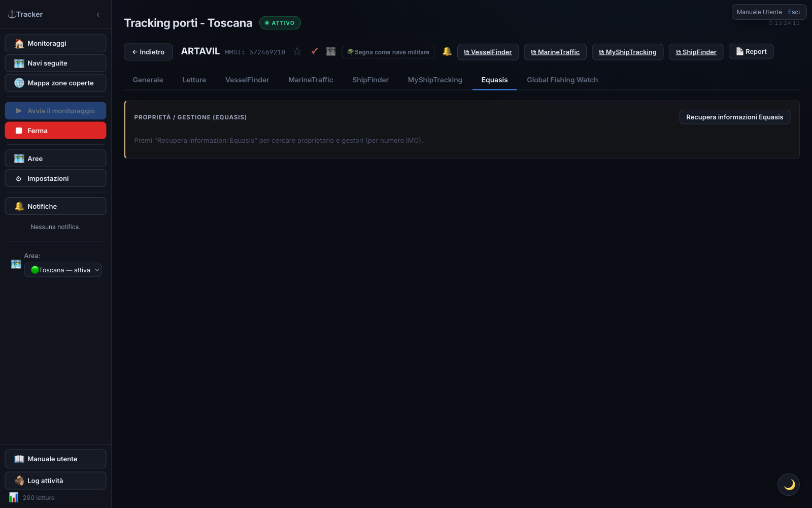The height and width of the screenshot is (508, 812).
Task: Click the 'Nessuna notifica.' text
Action: (x=55, y=227)
